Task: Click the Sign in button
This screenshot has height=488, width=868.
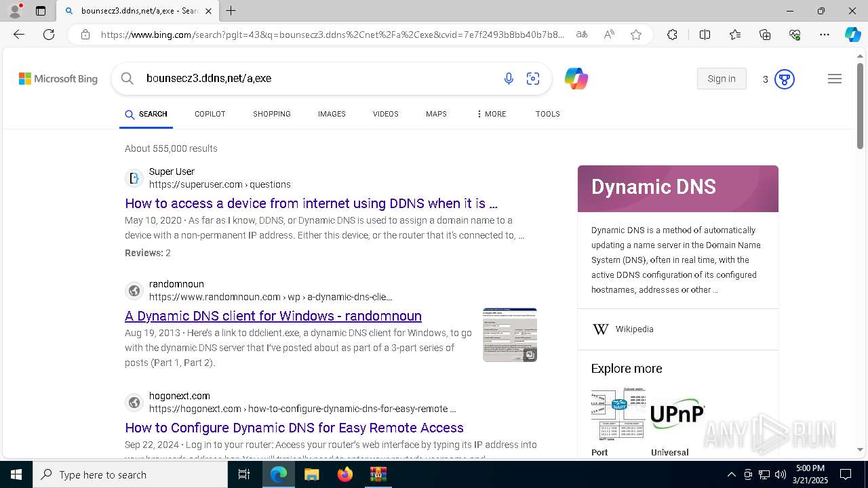Action: [x=722, y=79]
